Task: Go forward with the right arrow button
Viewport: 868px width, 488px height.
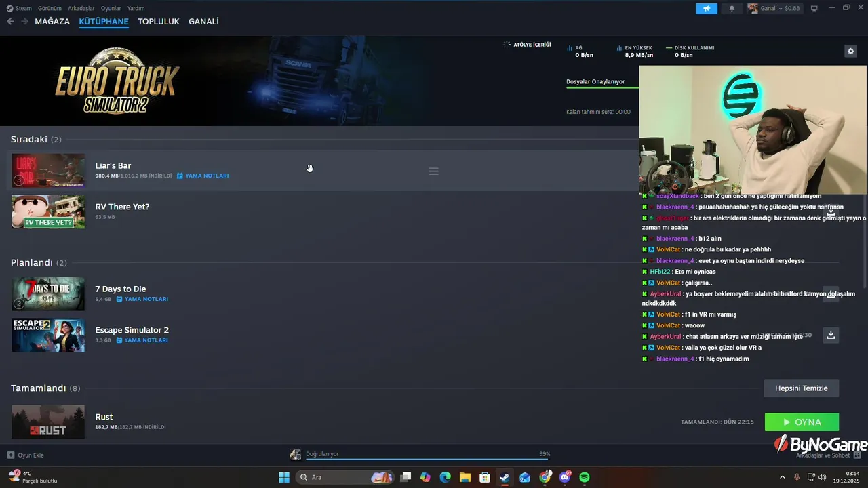Action: (x=24, y=22)
